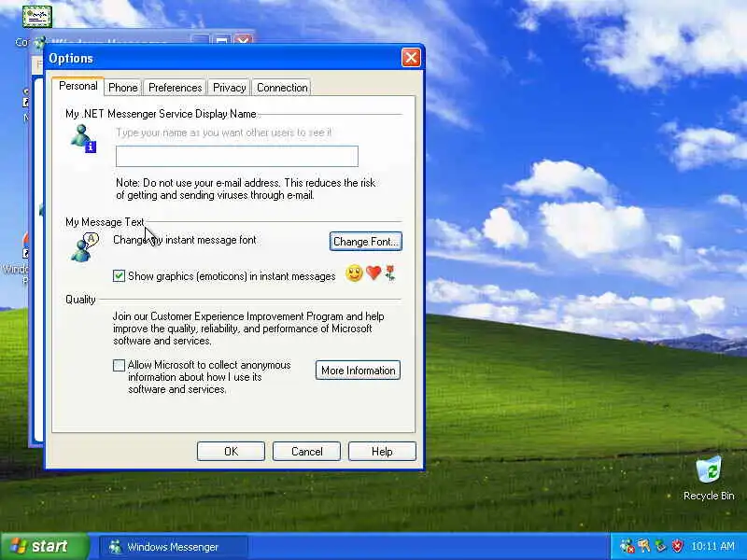The image size is (747, 560).
Task: Click the Windows Messenger taskbar button
Action: coord(174,547)
